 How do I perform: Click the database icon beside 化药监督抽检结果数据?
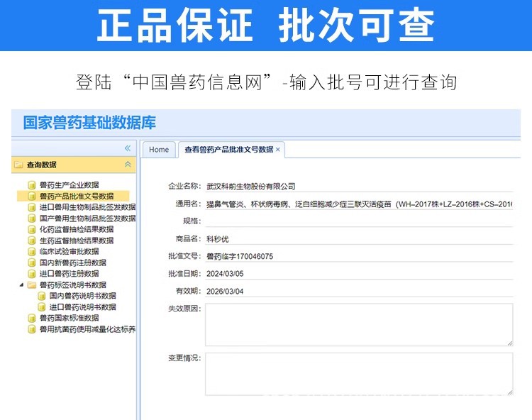(x=31, y=230)
